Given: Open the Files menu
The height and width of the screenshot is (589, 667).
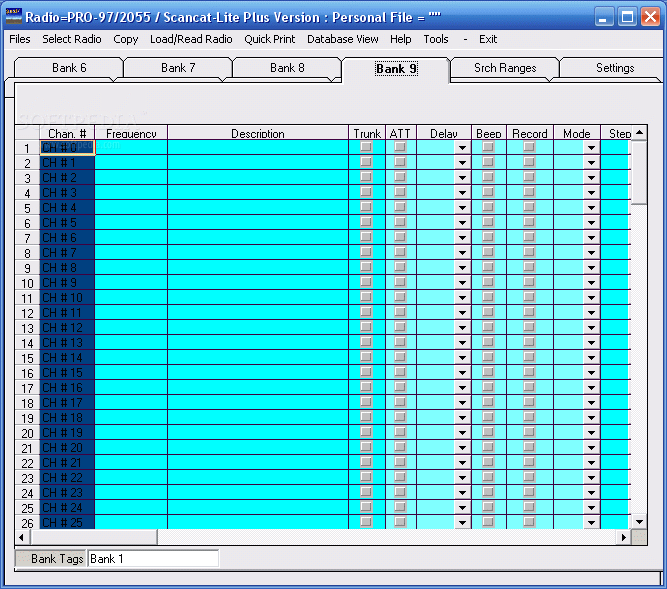Looking at the screenshot, I should point(20,39).
